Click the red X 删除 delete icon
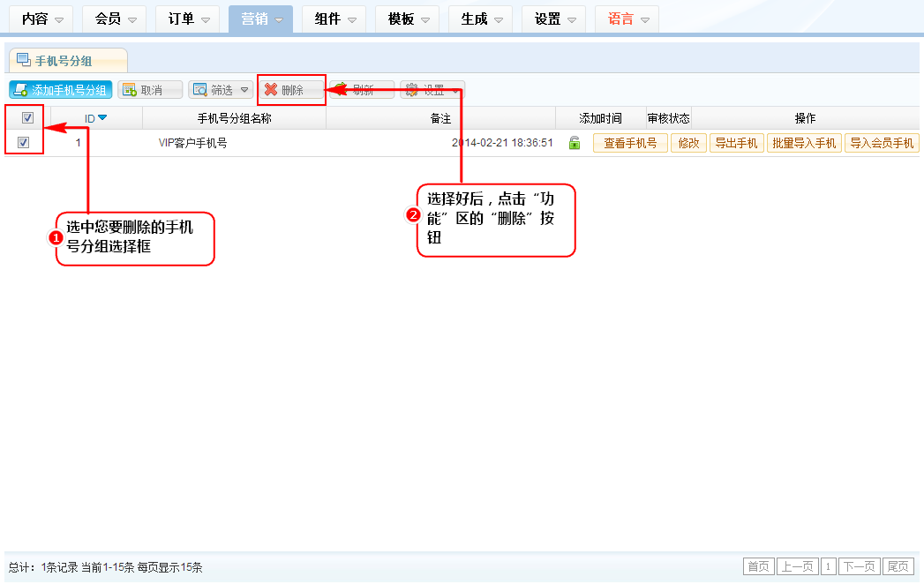Screen dimensions: 924x584 [271, 90]
